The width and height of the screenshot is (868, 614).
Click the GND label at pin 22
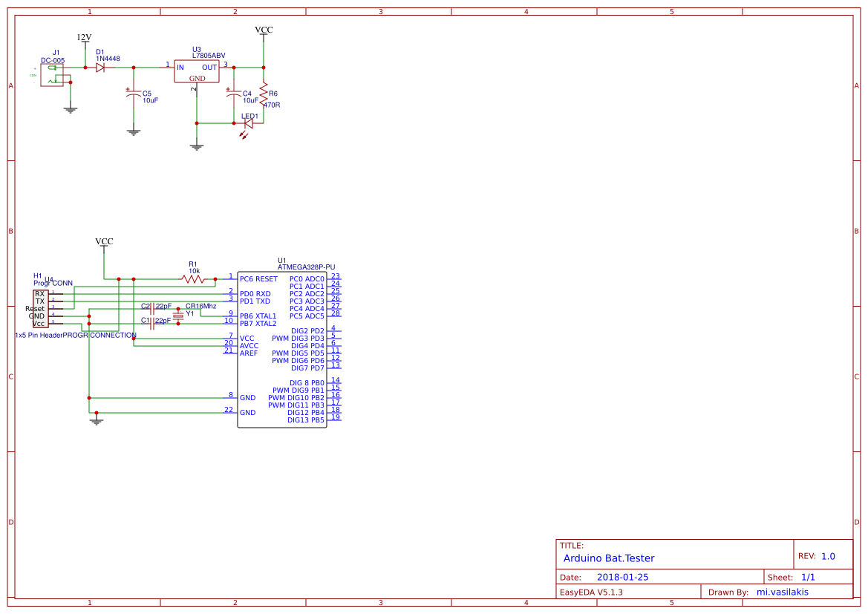247,413
